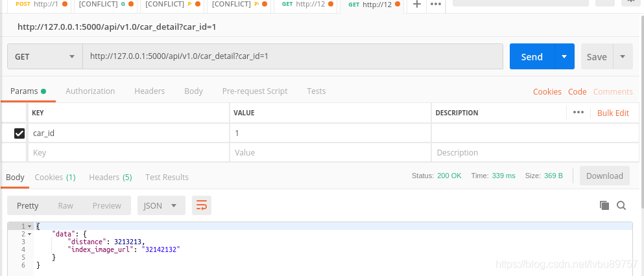Viewport: 644px width, 276px height.
Task: Click the empty Value placeholder field
Action: coord(330,152)
